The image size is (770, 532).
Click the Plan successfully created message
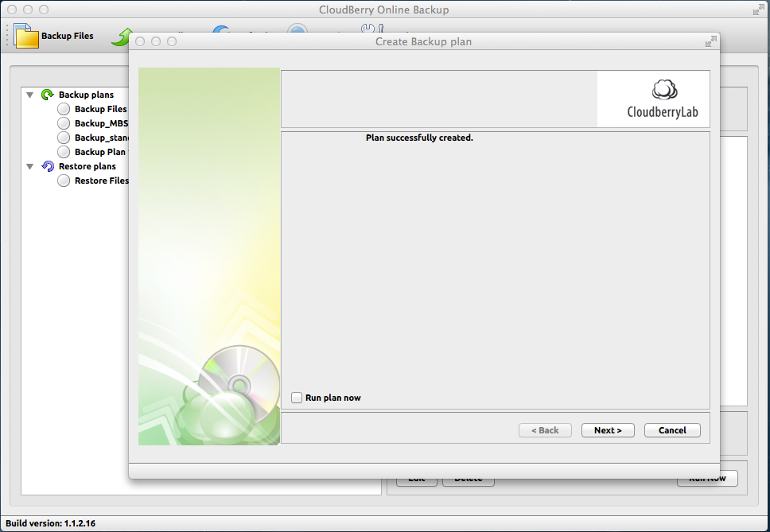419,138
